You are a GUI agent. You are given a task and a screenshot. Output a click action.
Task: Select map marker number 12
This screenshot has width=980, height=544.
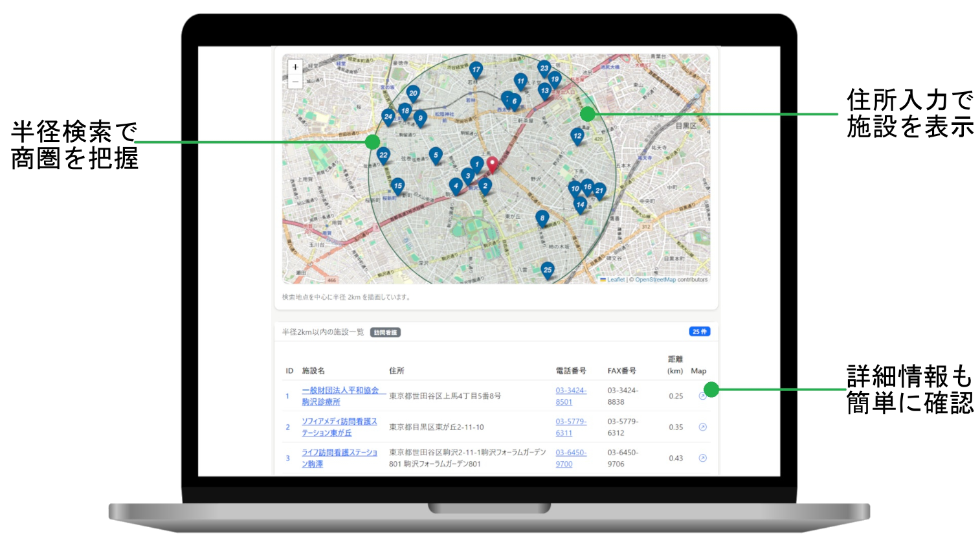(x=577, y=136)
